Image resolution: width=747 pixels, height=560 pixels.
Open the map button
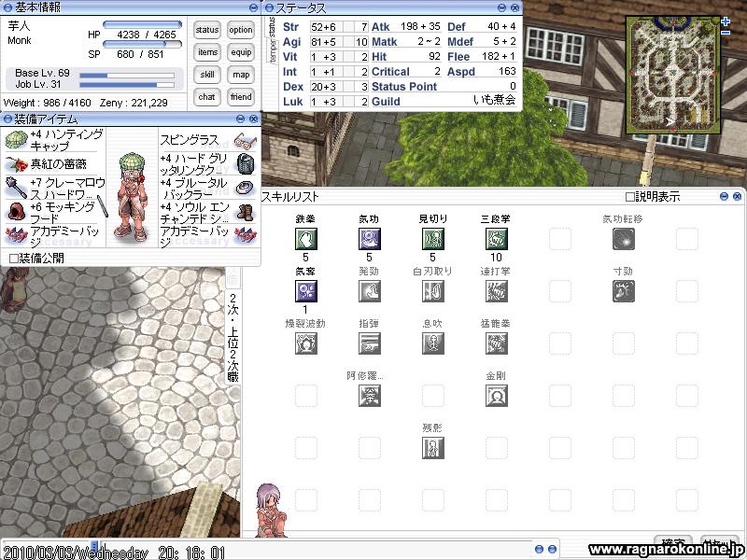(241, 75)
